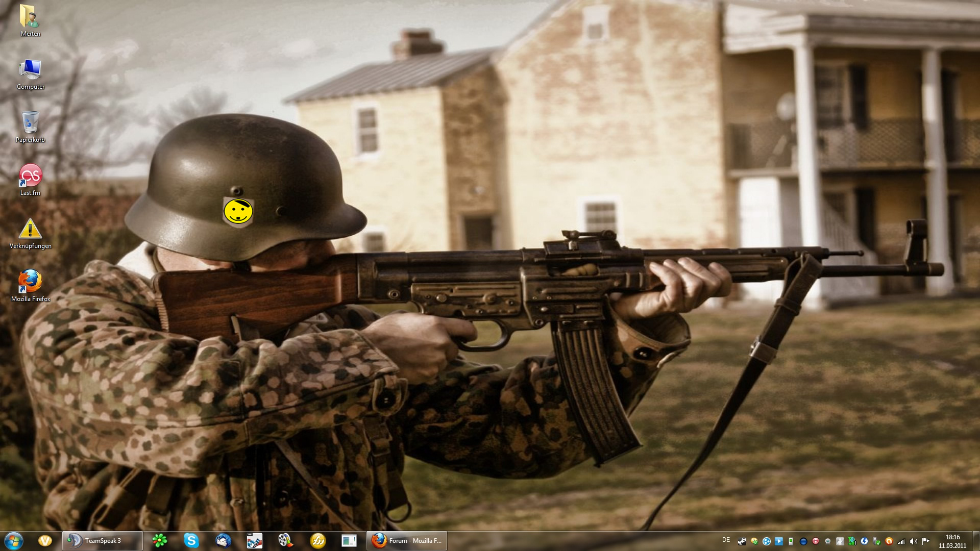Click the orange circular-arrow tray icon
980x551 pixels.
coord(889,541)
